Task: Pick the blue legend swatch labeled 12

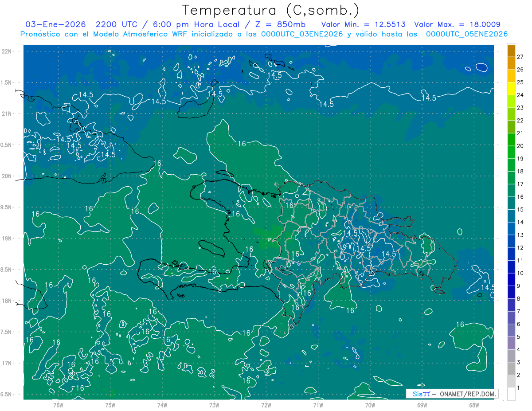Action: pyautogui.click(x=511, y=242)
